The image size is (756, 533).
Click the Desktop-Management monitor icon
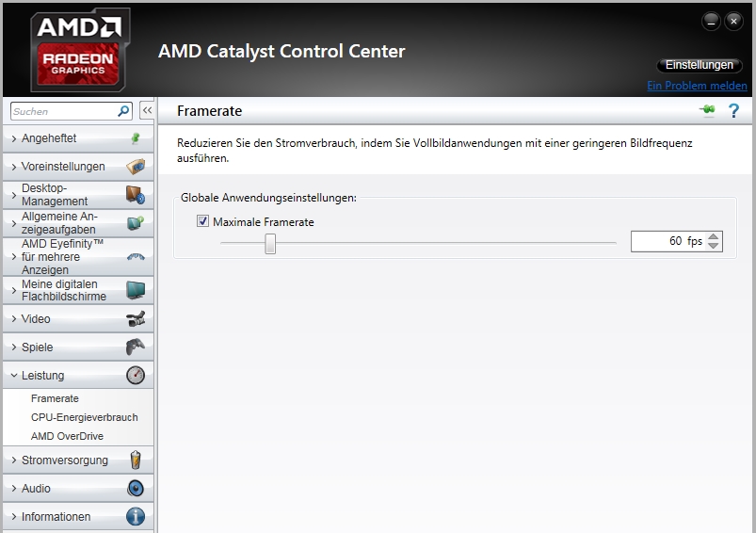point(136,195)
